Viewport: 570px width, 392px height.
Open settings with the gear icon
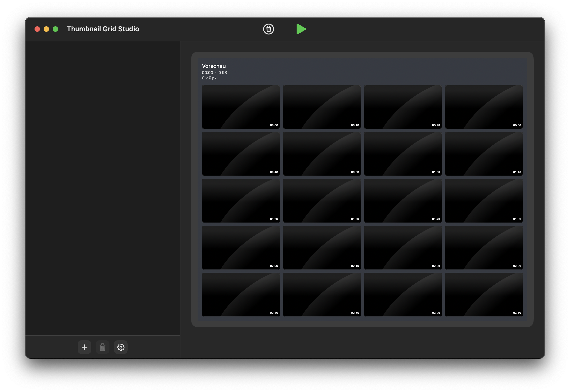(x=121, y=347)
